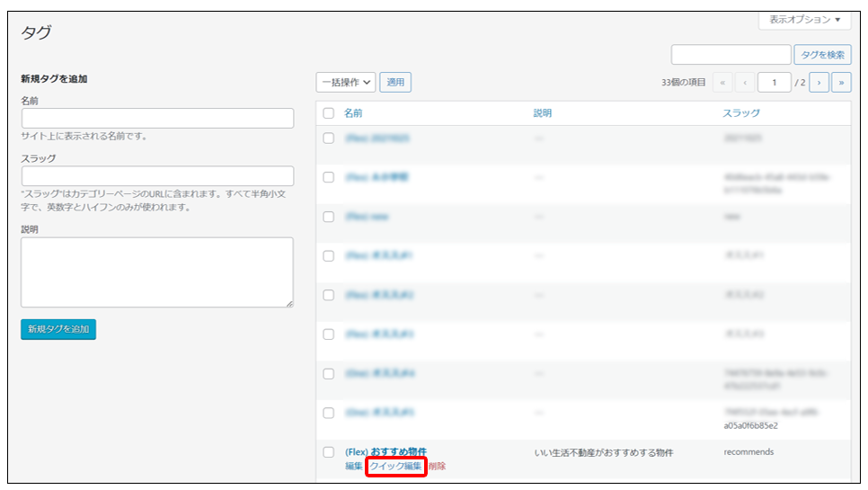Screen dimensions: 868x490
Task: Sort tags by 名前 column
Action: pyautogui.click(x=353, y=113)
